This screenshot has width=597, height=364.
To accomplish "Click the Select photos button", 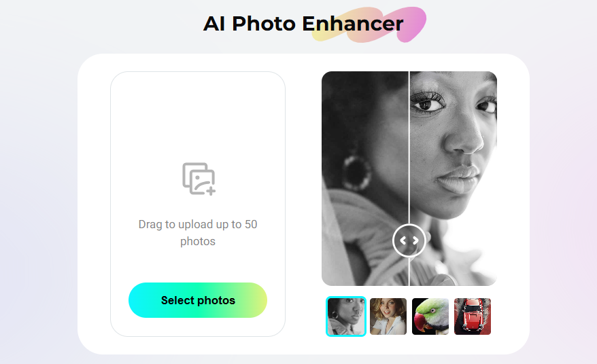I will pyautogui.click(x=198, y=300).
